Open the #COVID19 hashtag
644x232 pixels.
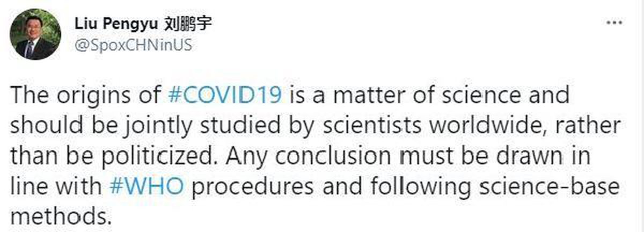coord(228,97)
